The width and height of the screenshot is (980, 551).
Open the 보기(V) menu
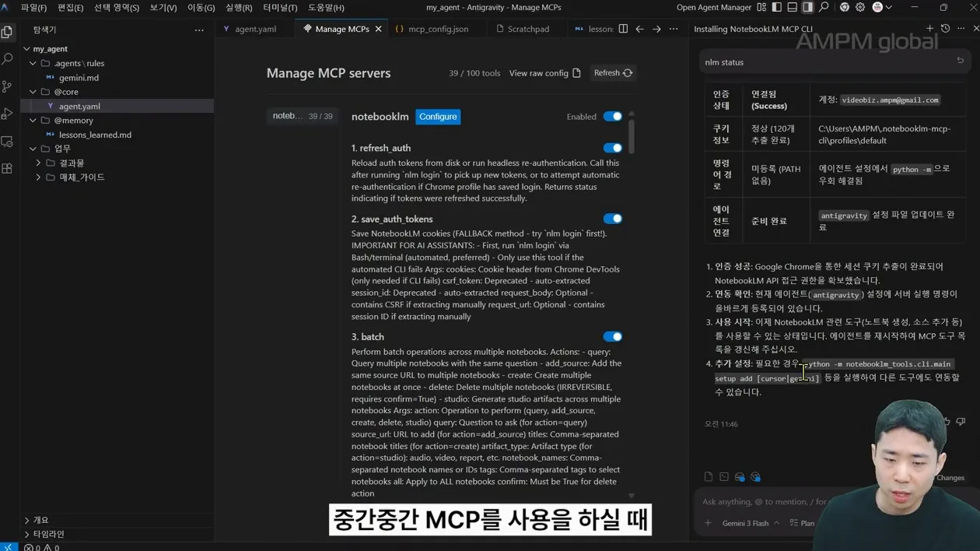click(x=163, y=8)
